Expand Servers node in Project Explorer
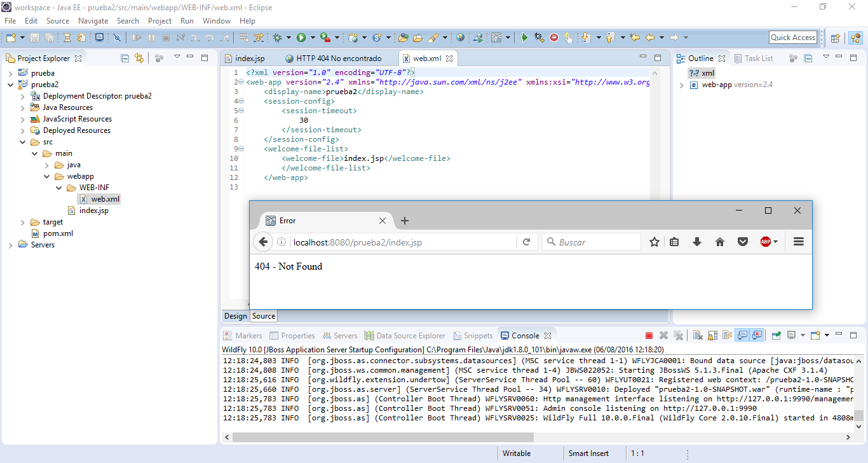Screen dimensions: 868x463 point(10,245)
